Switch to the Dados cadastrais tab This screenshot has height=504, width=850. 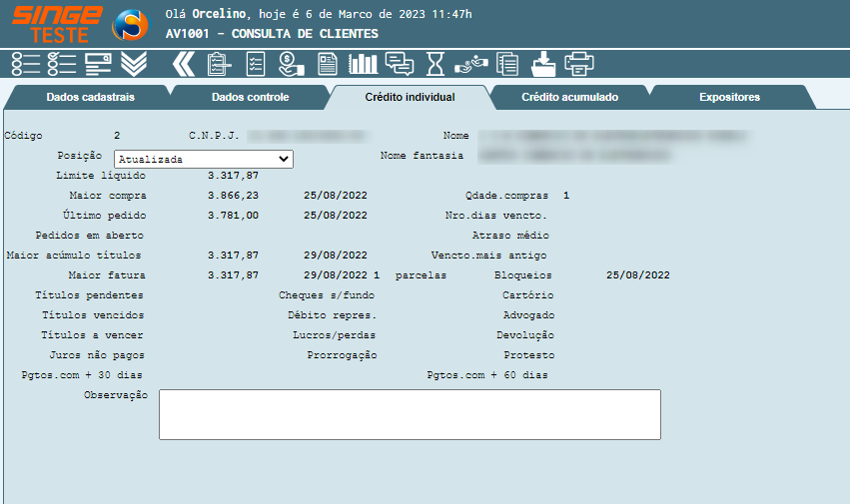tap(90, 98)
